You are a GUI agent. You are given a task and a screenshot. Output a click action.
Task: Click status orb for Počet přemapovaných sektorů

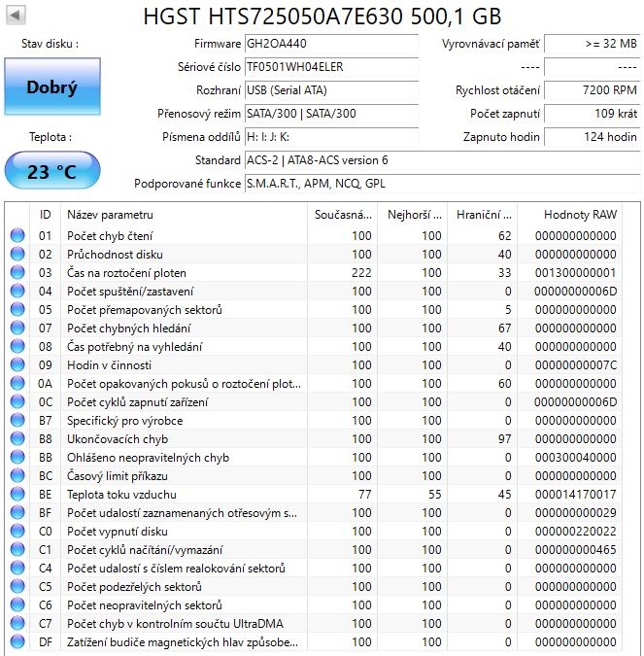(17, 309)
